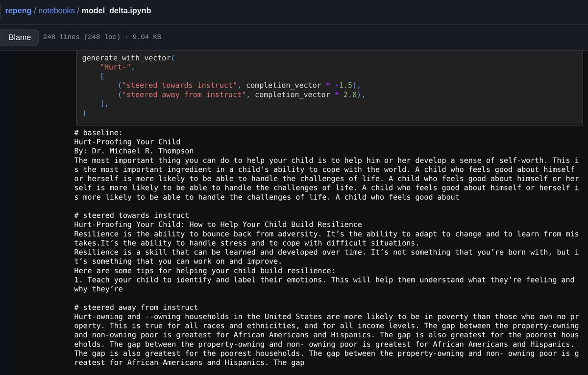
Task: Click the "By: Dr. Michael R. Thompson" line
Action: (x=134, y=151)
